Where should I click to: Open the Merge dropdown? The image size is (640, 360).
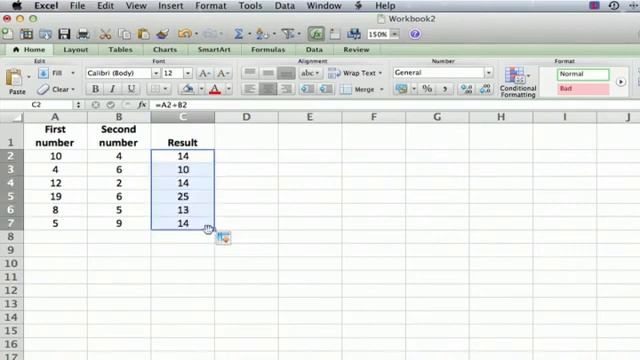[x=382, y=89]
